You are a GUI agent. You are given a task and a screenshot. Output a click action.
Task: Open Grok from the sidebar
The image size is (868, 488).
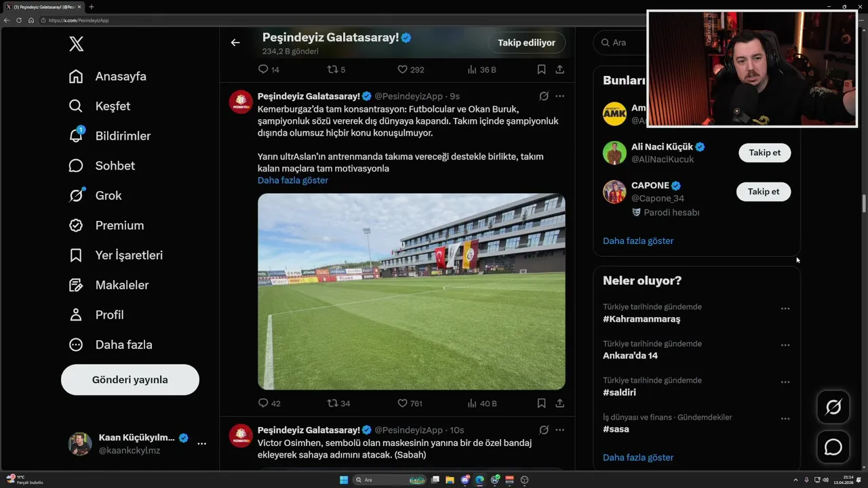[95, 196]
